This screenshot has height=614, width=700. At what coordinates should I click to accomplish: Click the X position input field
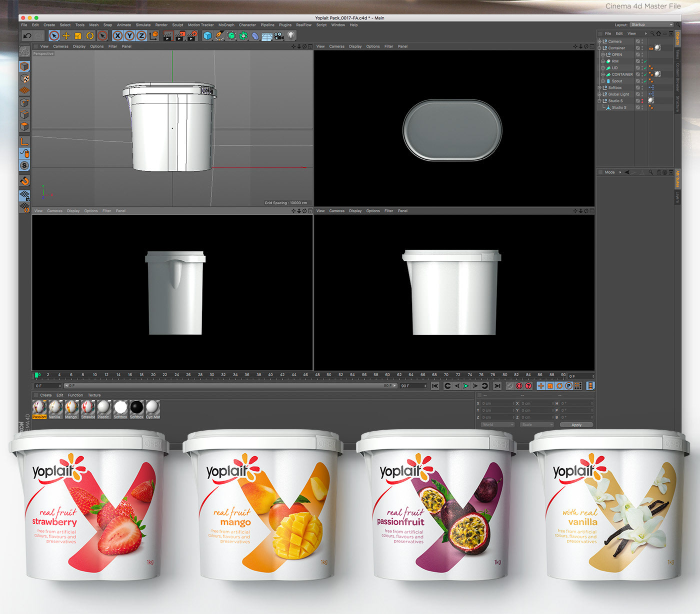497,403
